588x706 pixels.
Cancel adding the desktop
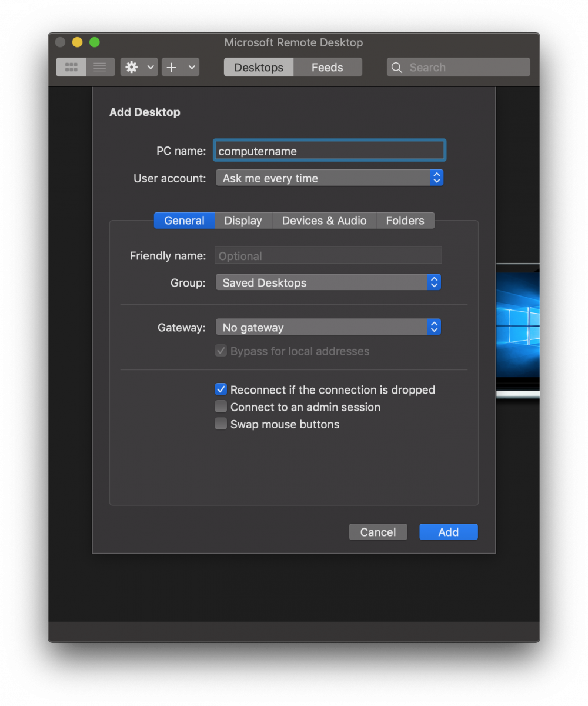pyautogui.click(x=378, y=532)
